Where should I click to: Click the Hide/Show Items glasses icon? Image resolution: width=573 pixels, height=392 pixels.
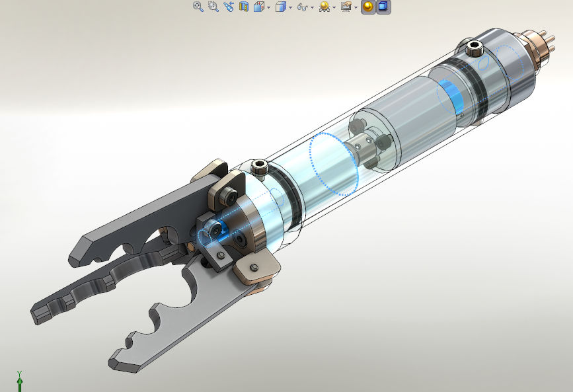coord(302,7)
